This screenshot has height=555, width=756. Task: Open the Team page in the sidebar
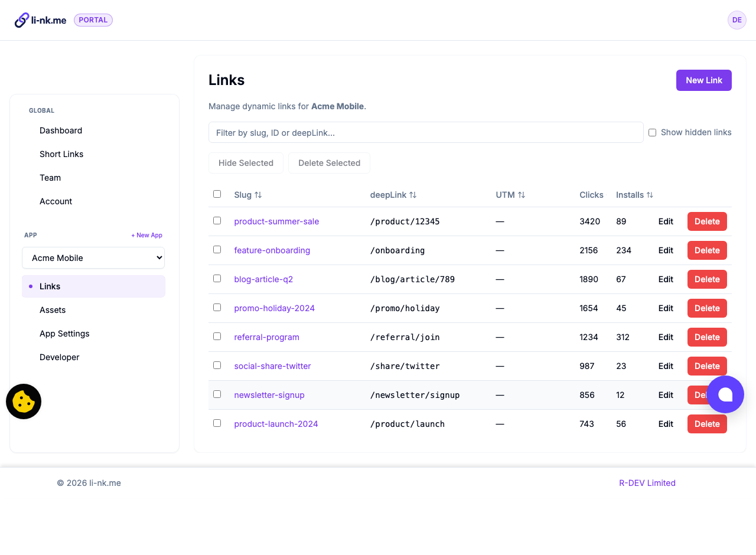50,178
